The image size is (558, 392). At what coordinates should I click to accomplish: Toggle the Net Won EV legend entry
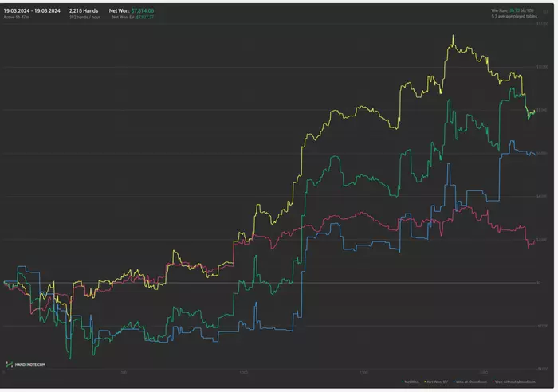[436, 382]
